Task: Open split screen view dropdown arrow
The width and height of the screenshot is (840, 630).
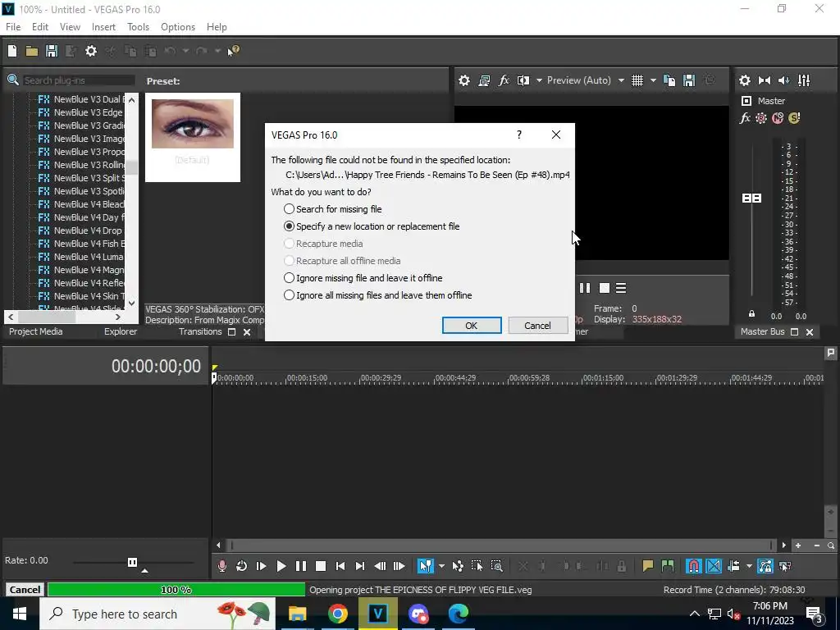Action: (x=539, y=80)
